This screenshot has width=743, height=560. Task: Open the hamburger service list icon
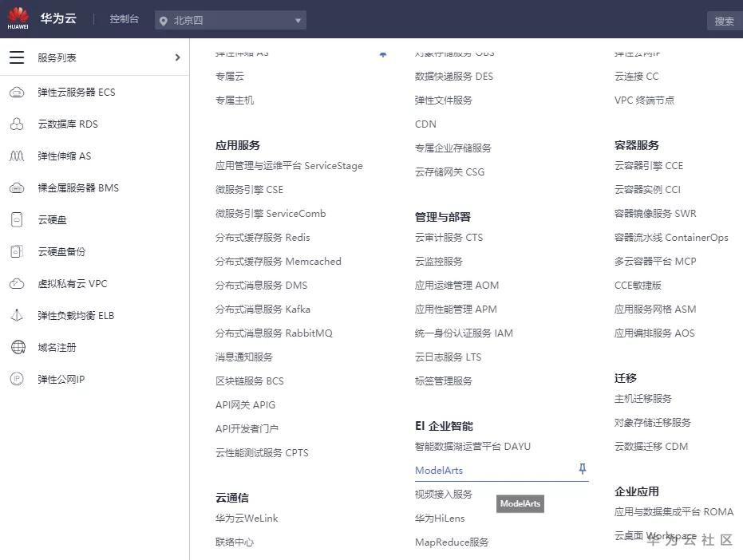(17, 57)
